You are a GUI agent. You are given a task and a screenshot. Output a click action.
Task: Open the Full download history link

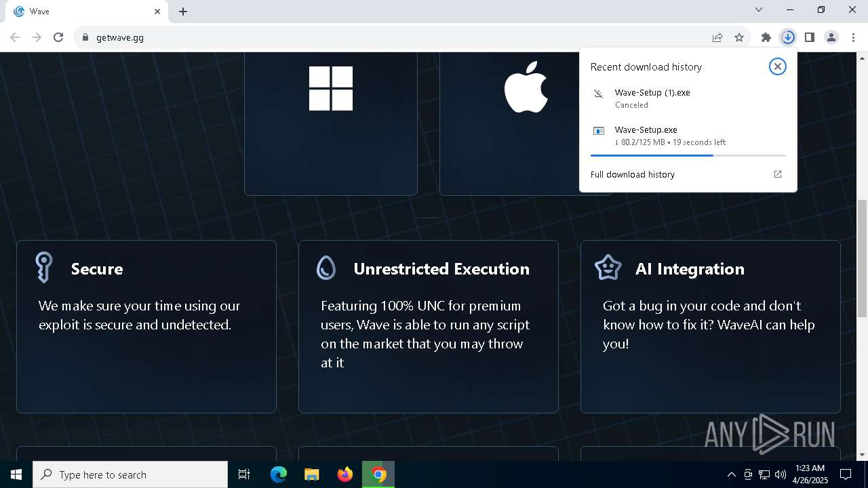click(633, 174)
